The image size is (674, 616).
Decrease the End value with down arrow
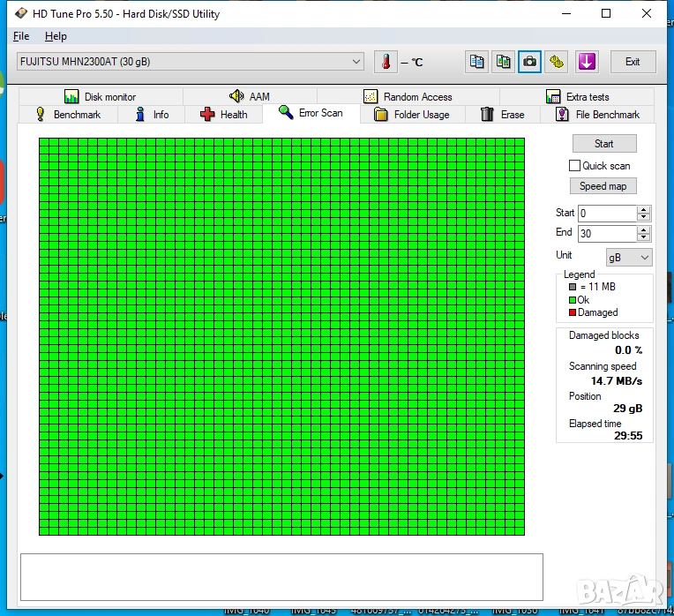(643, 237)
